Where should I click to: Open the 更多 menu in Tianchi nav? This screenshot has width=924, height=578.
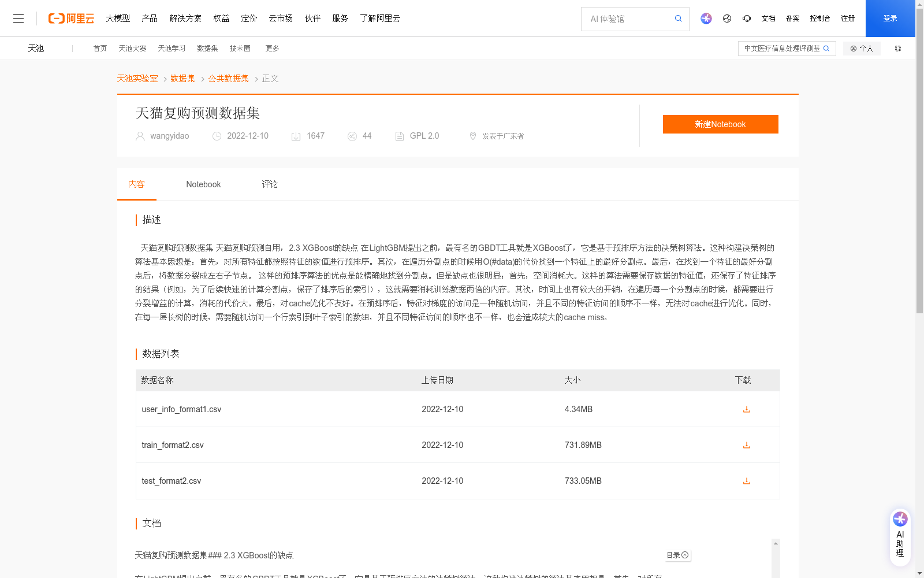[x=272, y=49]
